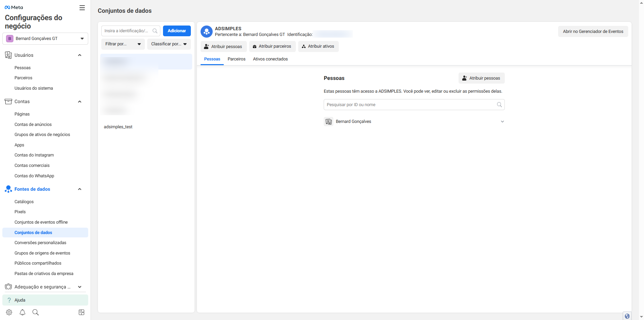Click the search magnifier in sidebar footer
The height and width of the screenshot is (320, 644).
tap(36, 312)
